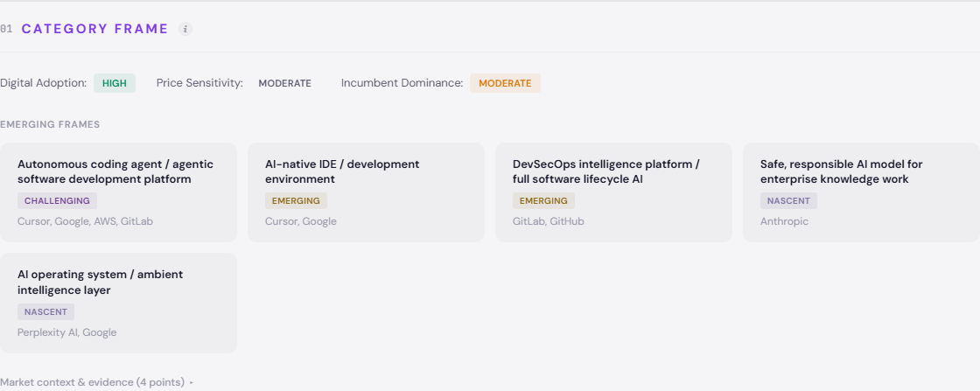Screen dimensions: 980x391
Task: Click the HIGH digital adoption badge
Action: tap(114, 83)
